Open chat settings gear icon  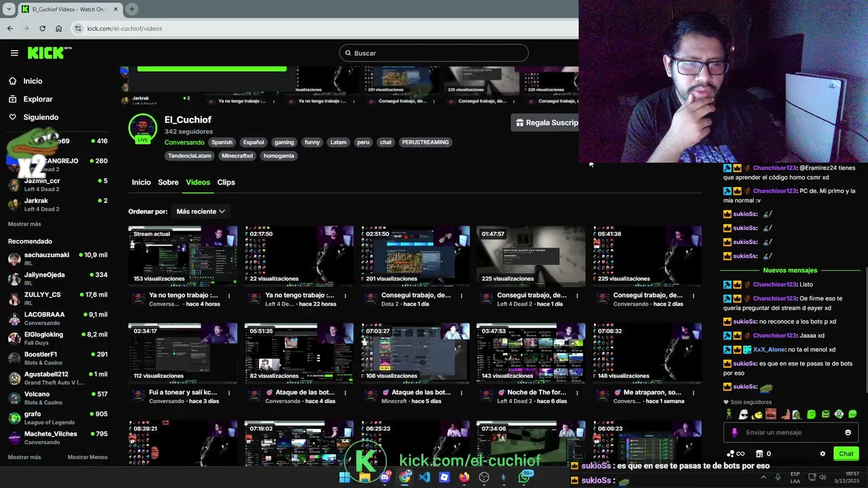[x=823, y=454]
